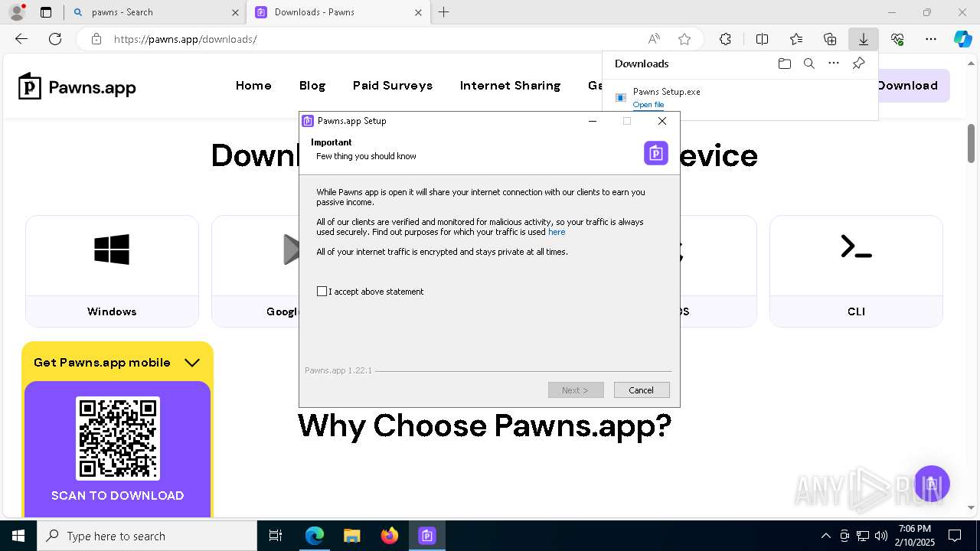Click Cancel in Pawns.app Setup
980x551 pixels.
coord(642,390)
